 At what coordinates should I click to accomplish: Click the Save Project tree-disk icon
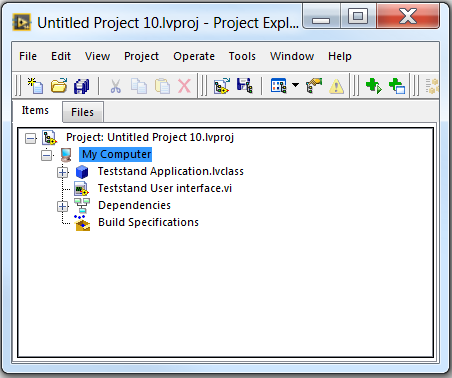(245, 86)
